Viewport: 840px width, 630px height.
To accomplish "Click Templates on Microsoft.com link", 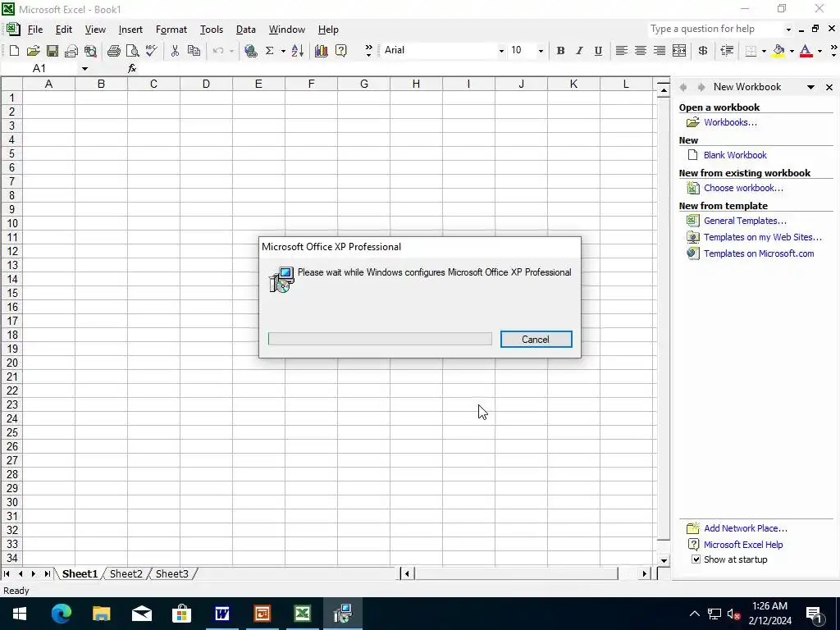I will coord(759,253).
